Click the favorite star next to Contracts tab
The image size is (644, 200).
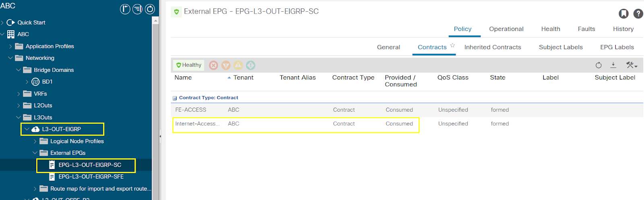point(452,45)
